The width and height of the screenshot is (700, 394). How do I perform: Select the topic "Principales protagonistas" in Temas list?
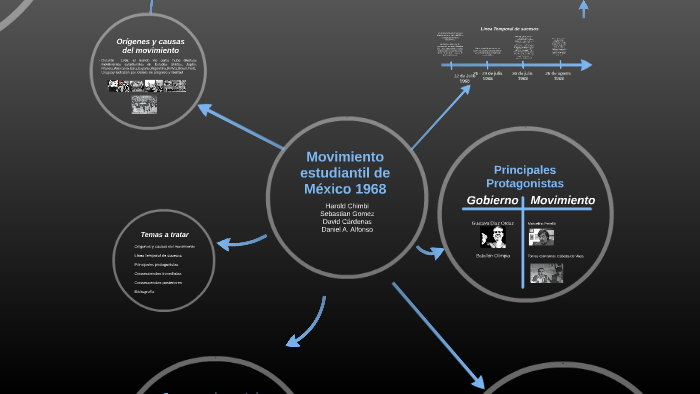click(156, 265)
